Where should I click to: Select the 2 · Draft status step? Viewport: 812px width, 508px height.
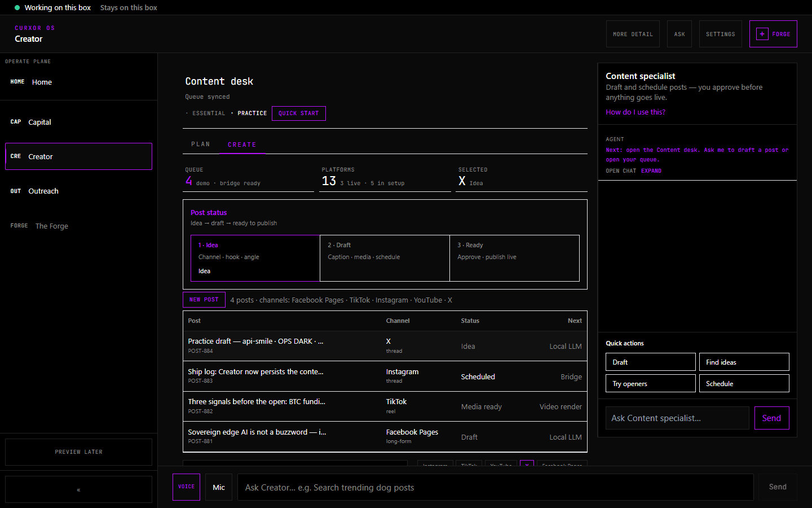[385, 258]
